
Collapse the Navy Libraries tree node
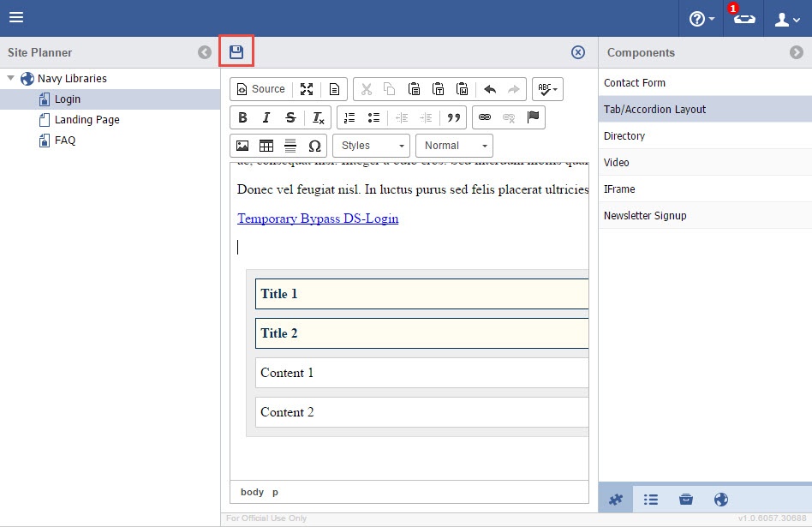tap(11, 78)
